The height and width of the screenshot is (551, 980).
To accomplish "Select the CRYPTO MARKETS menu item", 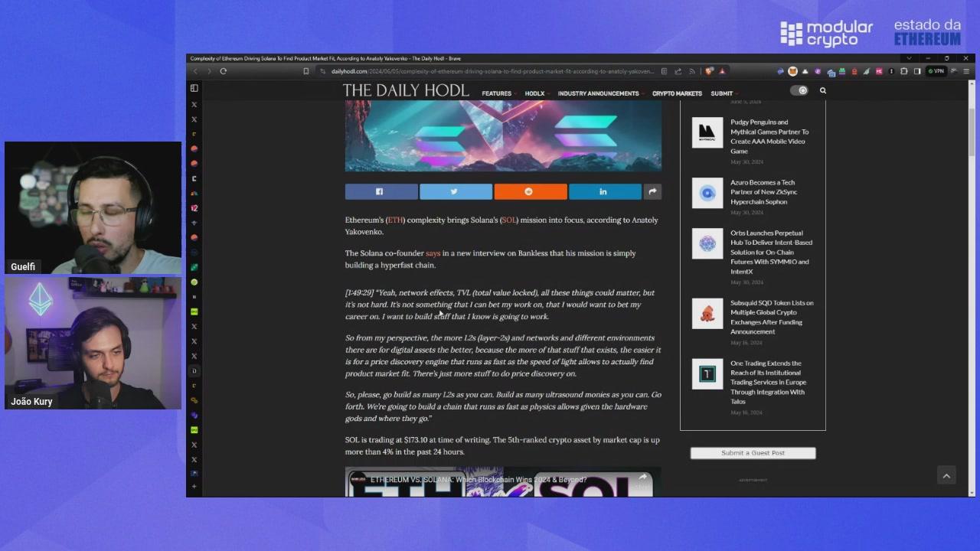I will click(676, 93).
